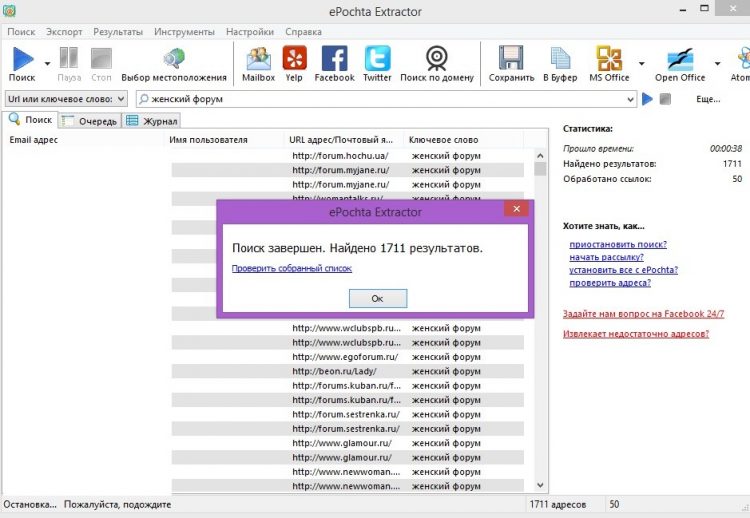This screenshot has height=518, width=750.
Task: Expand the MS Office dropdown arrow
Action: (x=641, y=64)
